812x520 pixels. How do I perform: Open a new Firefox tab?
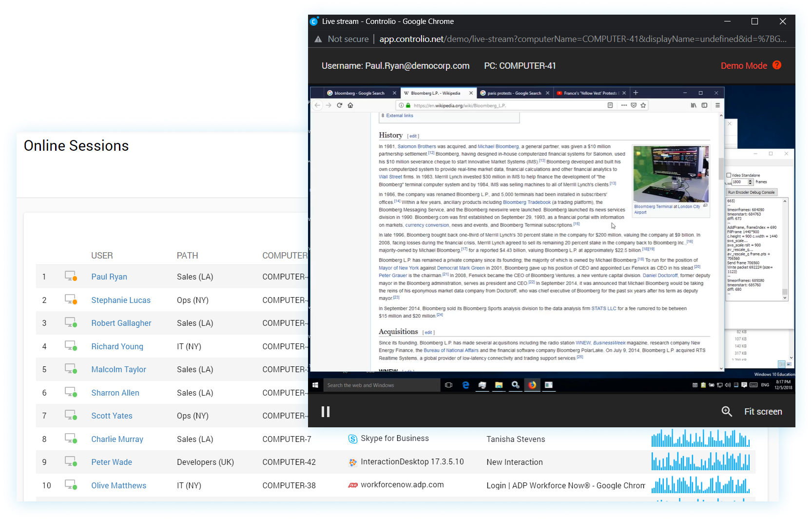[636, 93]
